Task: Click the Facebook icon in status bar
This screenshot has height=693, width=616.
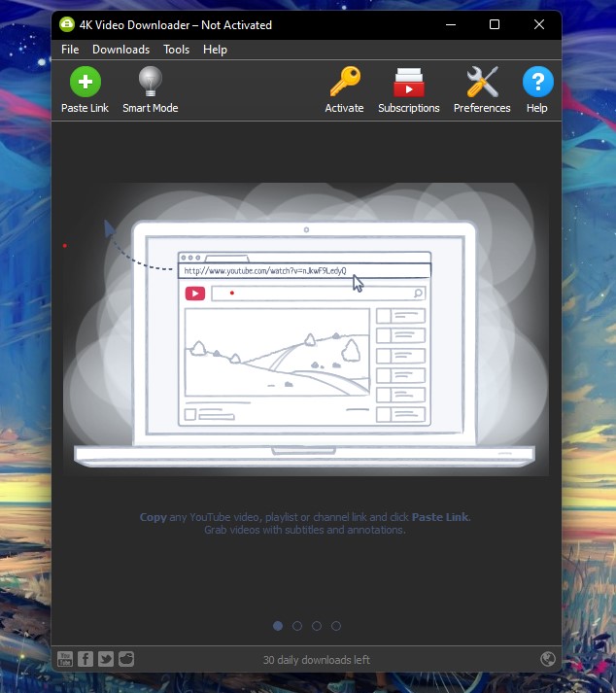Action: coord(86,659)
